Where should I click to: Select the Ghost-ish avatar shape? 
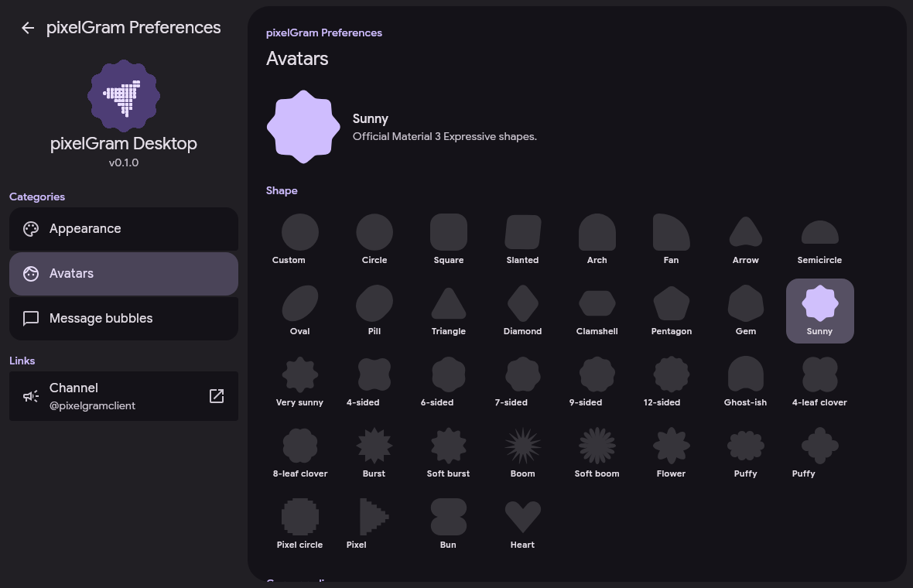(x=746, y=382)
